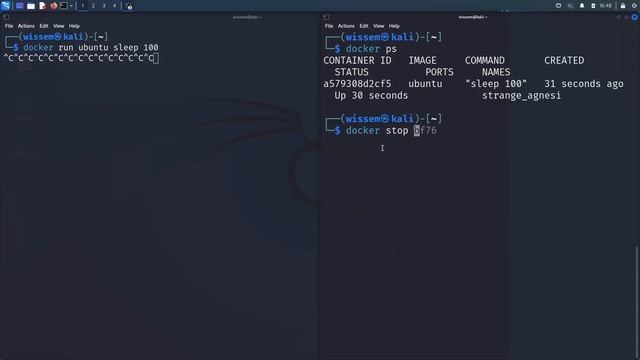
Task: Open Actions menu in left terminal
Action: (26, 26)
